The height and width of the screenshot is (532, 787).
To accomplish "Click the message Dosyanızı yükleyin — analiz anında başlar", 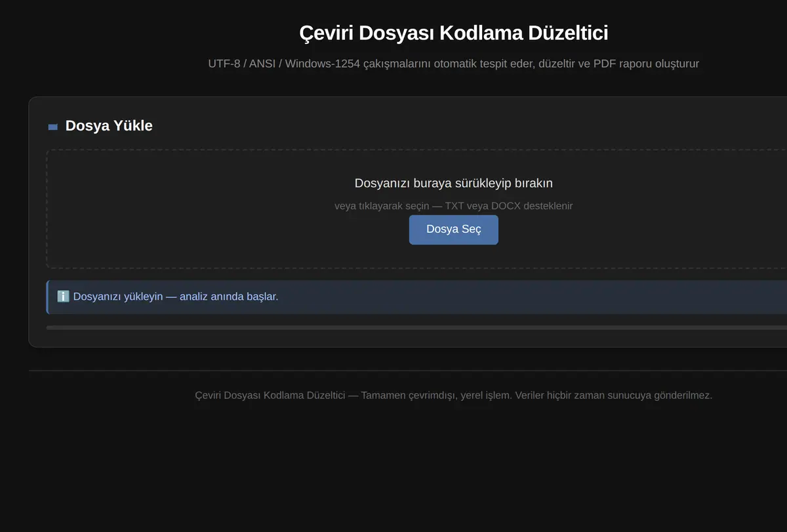I will (x=176, y=297).
